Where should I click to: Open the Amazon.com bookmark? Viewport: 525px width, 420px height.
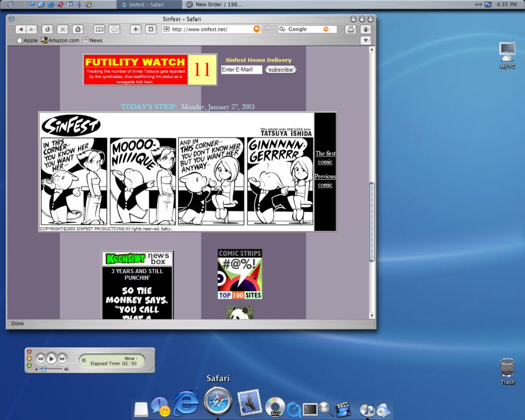(60, 40)
